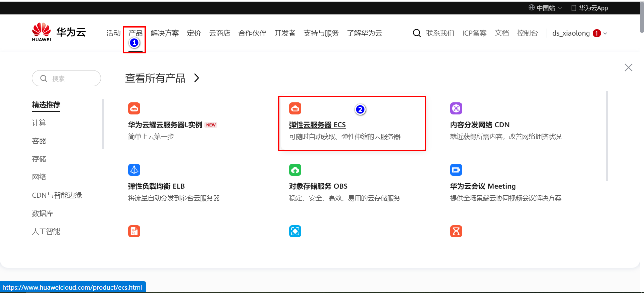Select the 人工智能 category
Viewport: 644px width, 293px height.
46,232
